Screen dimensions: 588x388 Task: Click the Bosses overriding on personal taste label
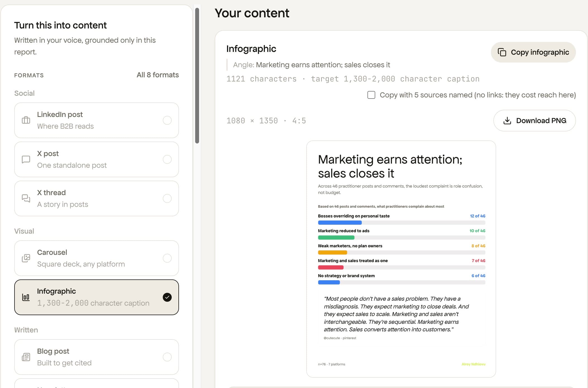354,216
